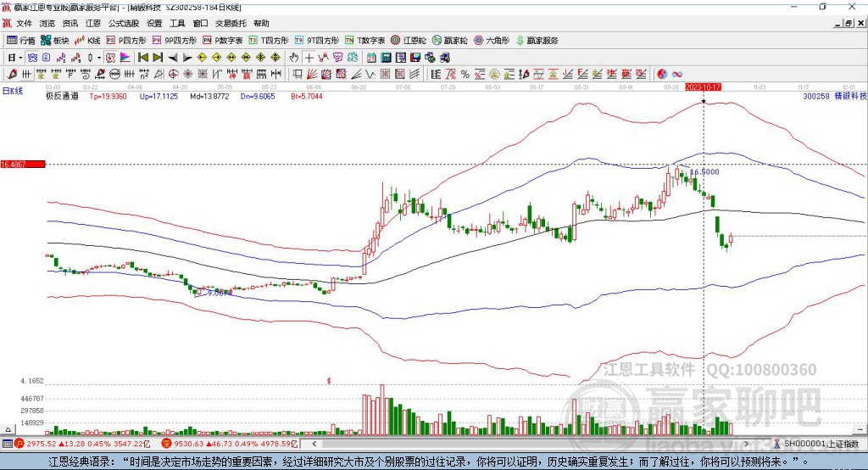
Task: Select the circled crosshair target tool
Action: 173,75
